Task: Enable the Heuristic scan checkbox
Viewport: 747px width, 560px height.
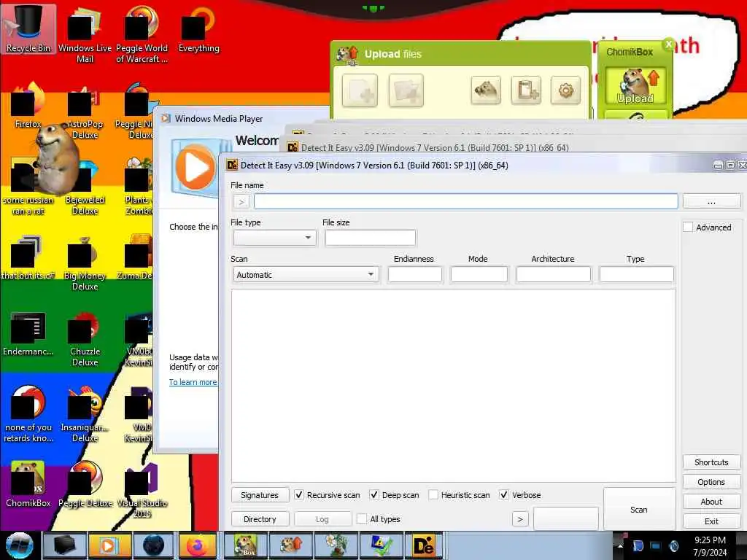Action: tap(433, 495)
